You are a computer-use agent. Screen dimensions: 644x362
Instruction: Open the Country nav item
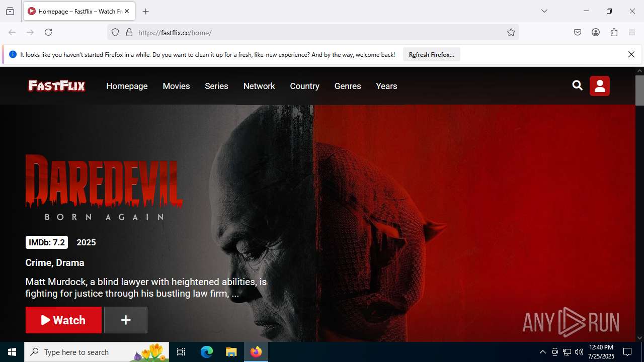pyautogui.click(x=304, y=86)
